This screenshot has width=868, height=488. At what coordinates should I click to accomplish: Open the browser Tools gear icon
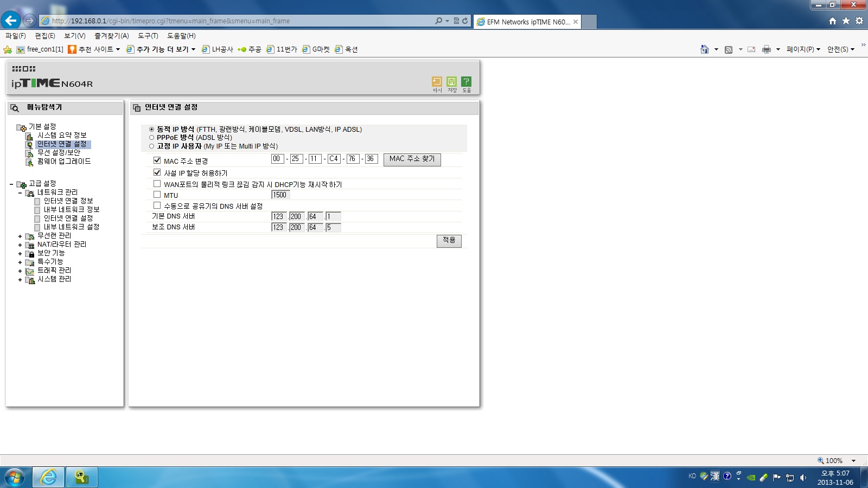pyautogui.click(x=859, y=21)
